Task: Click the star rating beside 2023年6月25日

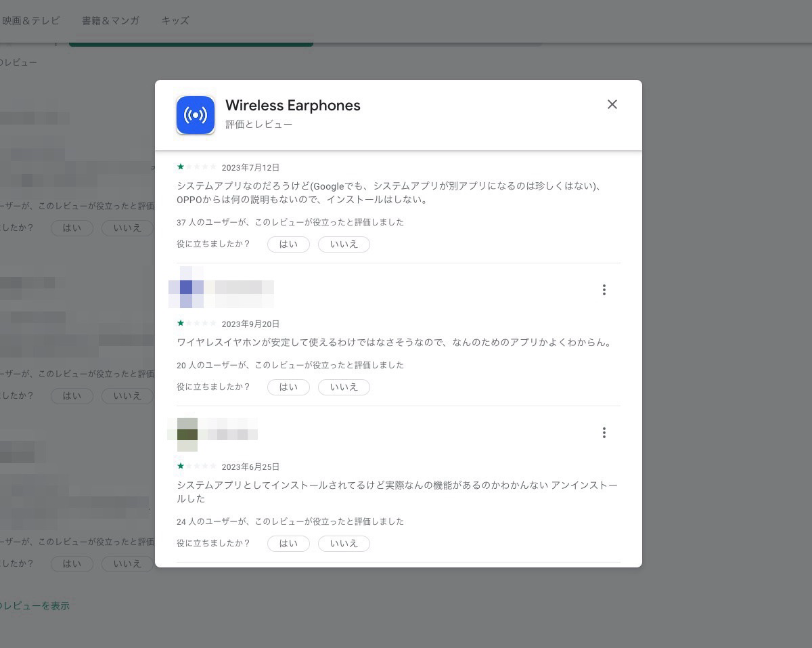Action: tap(196, 466)
